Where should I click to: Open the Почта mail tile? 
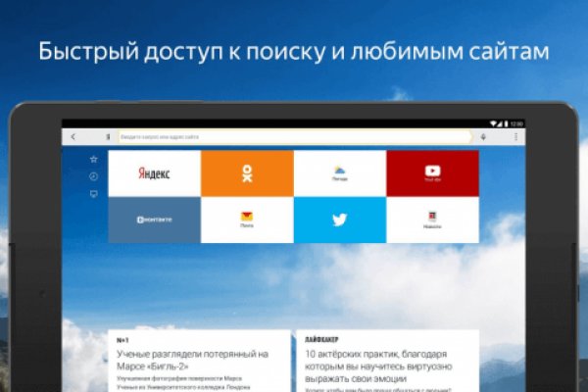tap(247, 220)
